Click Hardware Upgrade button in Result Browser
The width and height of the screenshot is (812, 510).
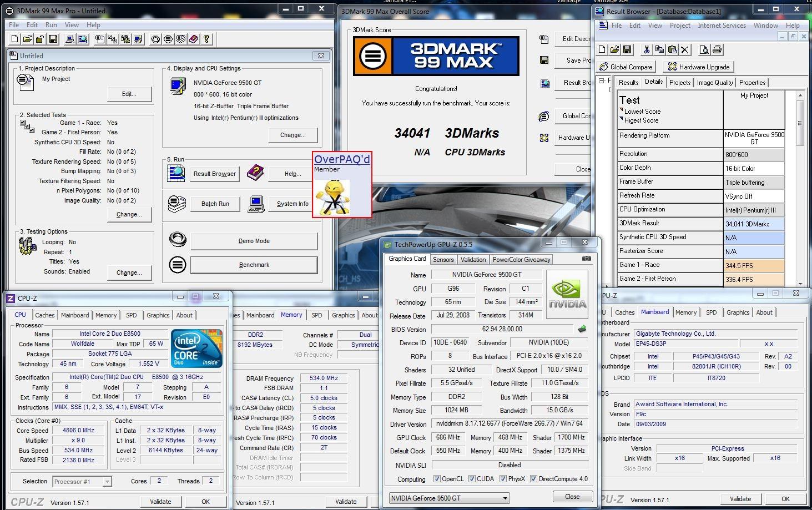coord(699,67)
